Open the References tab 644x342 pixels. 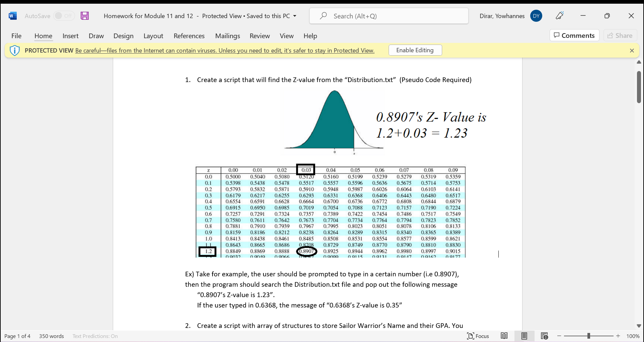189,36
